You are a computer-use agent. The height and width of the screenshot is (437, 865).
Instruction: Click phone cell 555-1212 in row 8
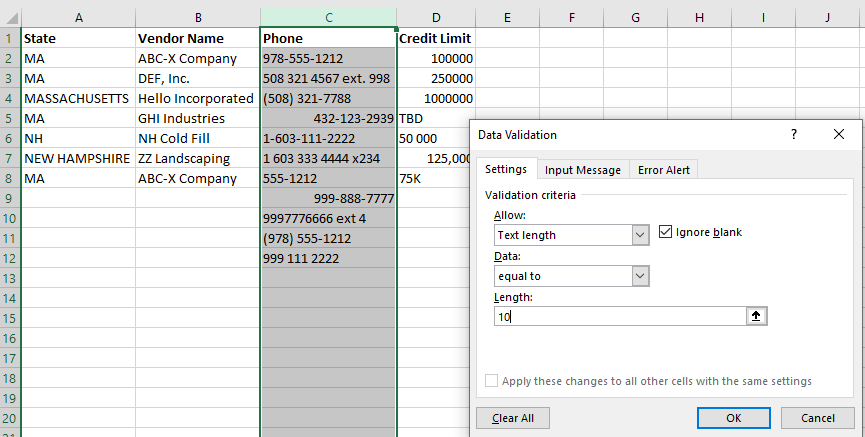pos(328,178)
